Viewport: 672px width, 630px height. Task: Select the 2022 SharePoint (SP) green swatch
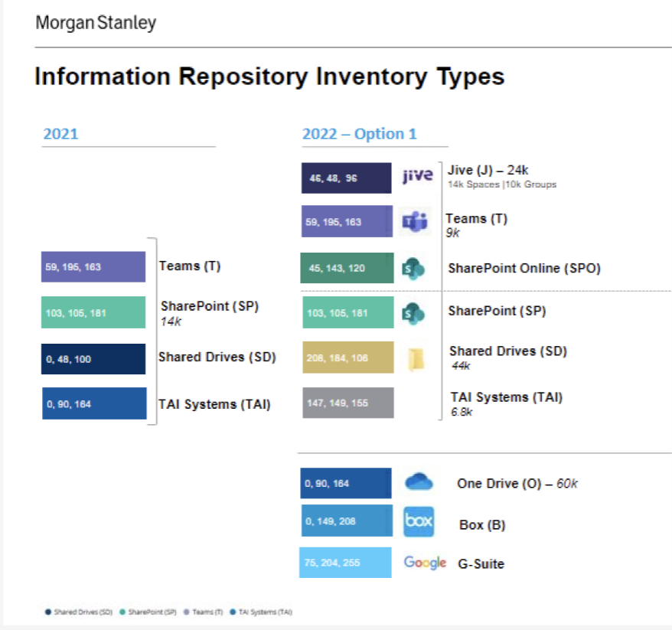click(x=348, y=312)
